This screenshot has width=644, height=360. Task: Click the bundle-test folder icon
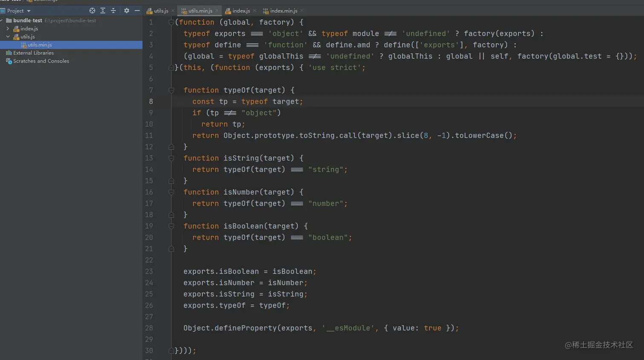point(9,20)
